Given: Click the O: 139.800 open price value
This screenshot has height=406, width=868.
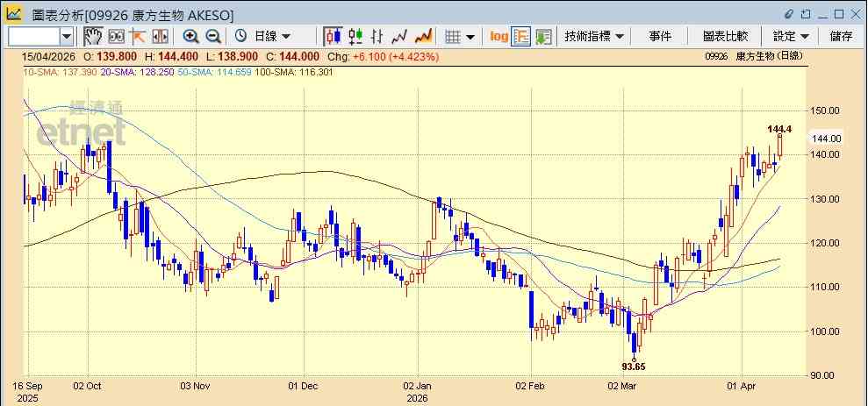Looking at the screenshot, I should pyautogui.click(x=111, y=56).
